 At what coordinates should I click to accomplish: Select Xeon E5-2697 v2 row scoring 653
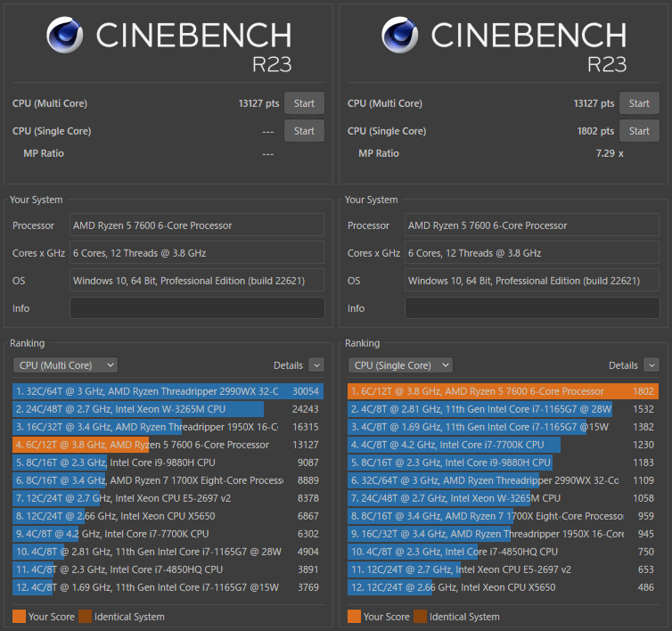pos(504,570)
